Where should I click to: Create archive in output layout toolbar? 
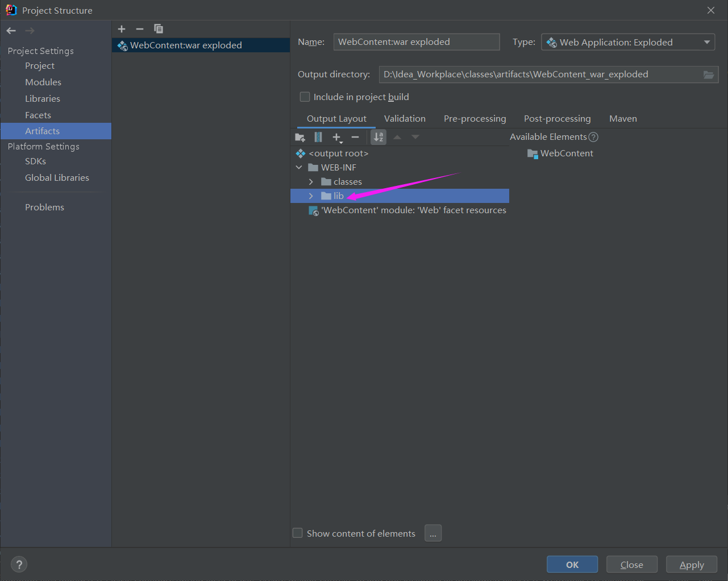pyautogui.click(x=318, y=137)
